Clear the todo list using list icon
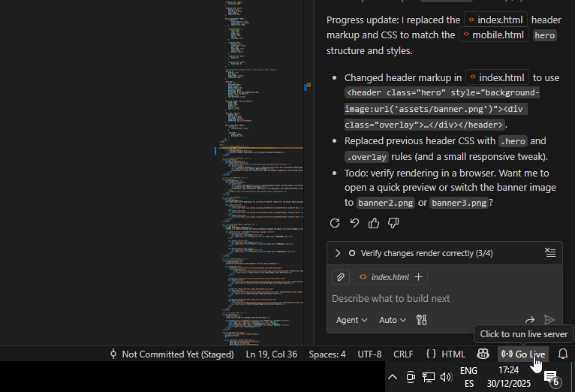The image size is (575, 392). [550, 253]
